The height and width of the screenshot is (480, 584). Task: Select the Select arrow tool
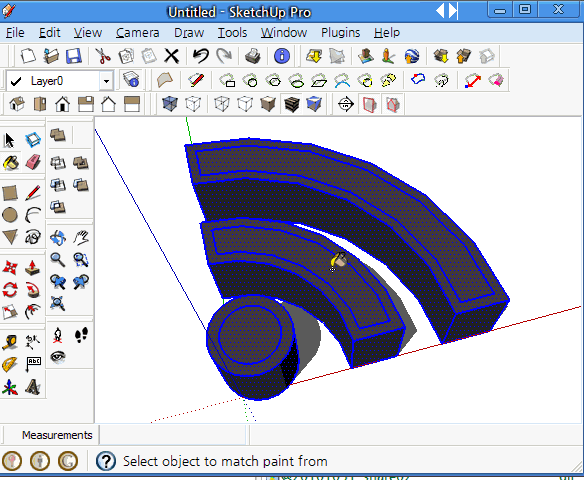tap(9, 140)
